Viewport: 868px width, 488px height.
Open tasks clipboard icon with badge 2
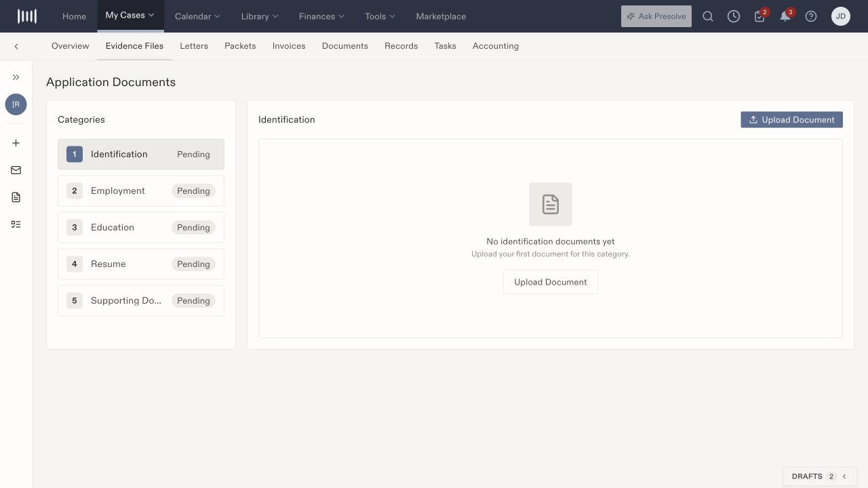pyautogui.click(x=759, y=16)
